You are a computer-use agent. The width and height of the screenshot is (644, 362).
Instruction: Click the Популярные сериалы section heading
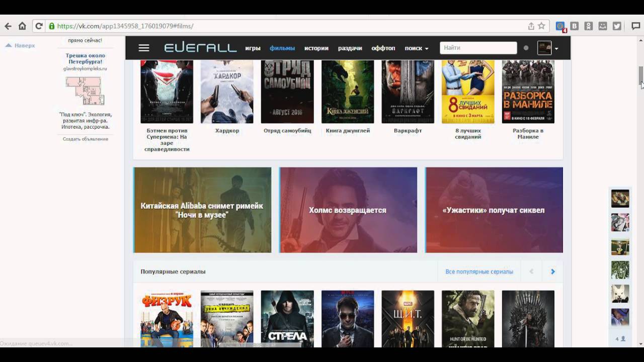(x=173, y=271)
